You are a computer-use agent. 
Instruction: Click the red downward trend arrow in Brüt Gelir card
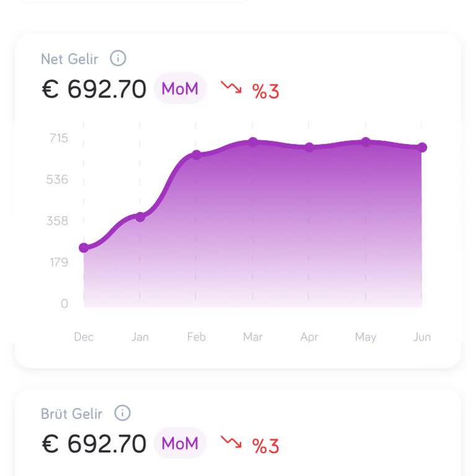tap(231, 443)
